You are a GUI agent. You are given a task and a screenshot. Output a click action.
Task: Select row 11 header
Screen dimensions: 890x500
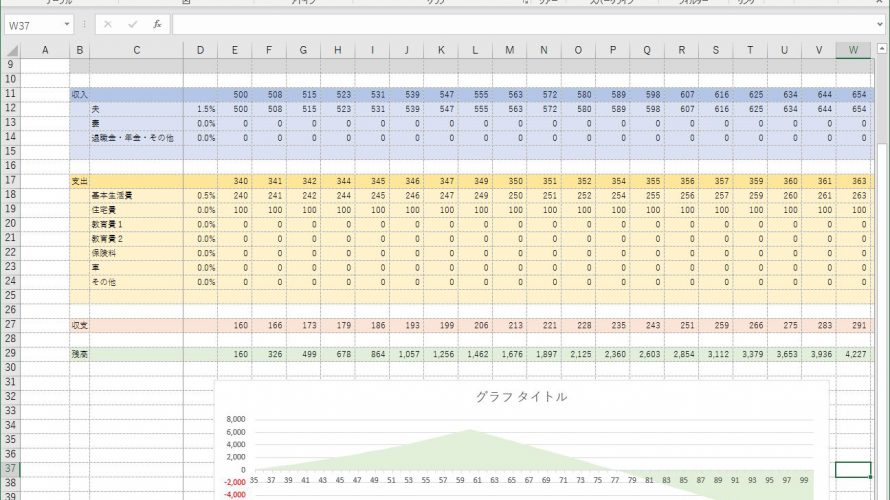click(10, 94)
